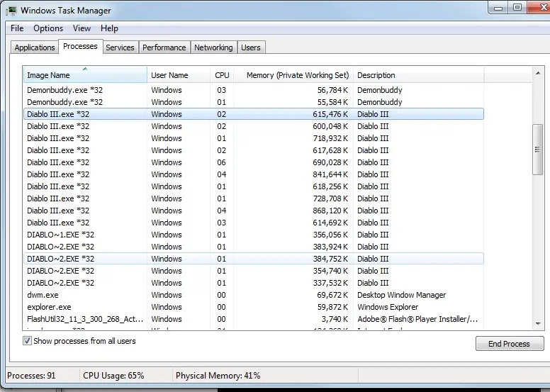Select the FlashUtil32_11_3_300_268_Act... process
The image size is (550, 392).
click(x=253, y=319)
